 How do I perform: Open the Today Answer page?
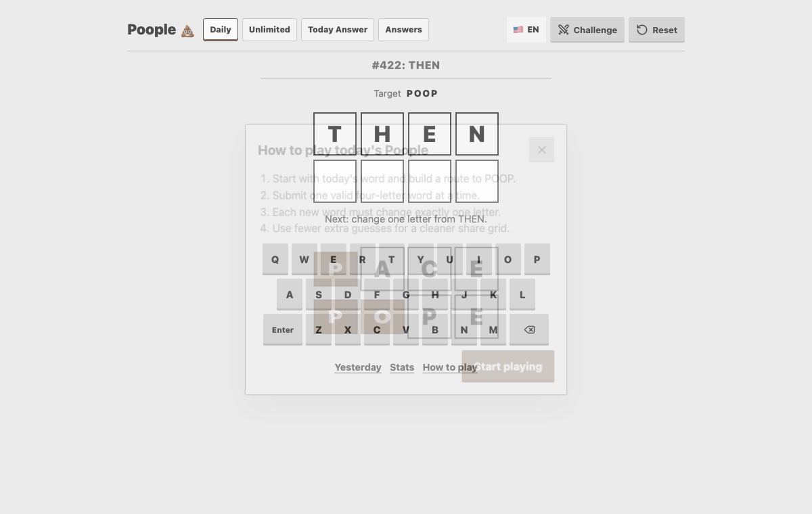[338, 30]
